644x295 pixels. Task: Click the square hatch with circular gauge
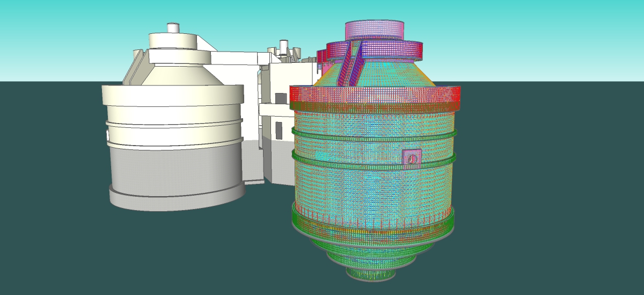click(412, 158)
